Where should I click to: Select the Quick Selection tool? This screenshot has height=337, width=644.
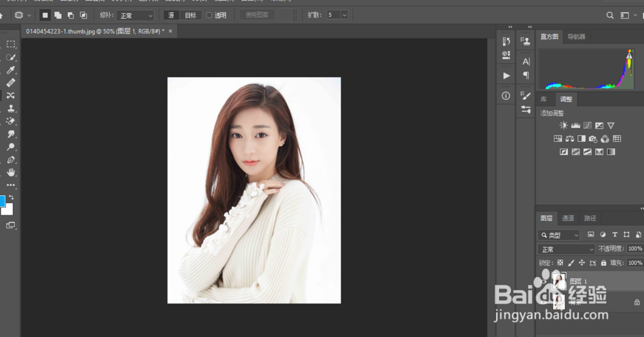[x=11, y=57]
